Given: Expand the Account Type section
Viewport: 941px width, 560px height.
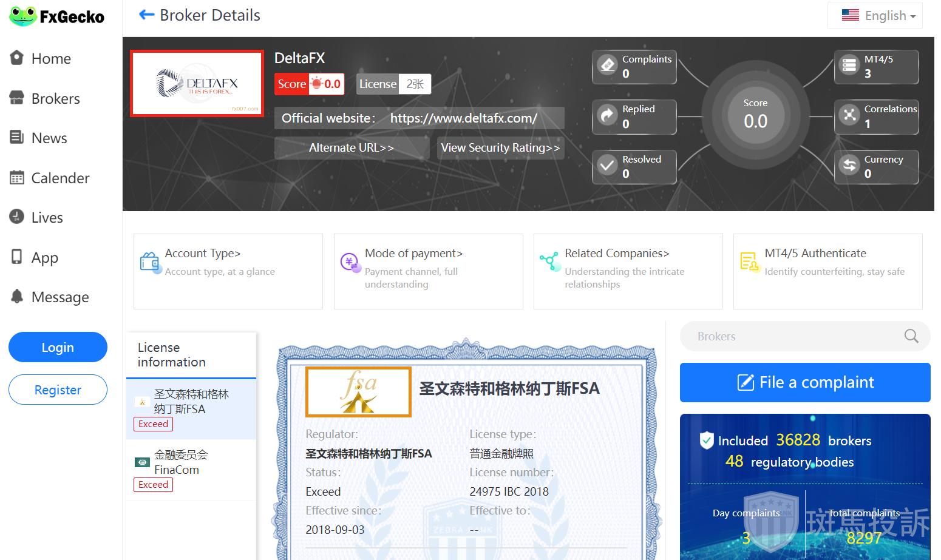Looking at the screenshot, I should click(x=203, y=254).
